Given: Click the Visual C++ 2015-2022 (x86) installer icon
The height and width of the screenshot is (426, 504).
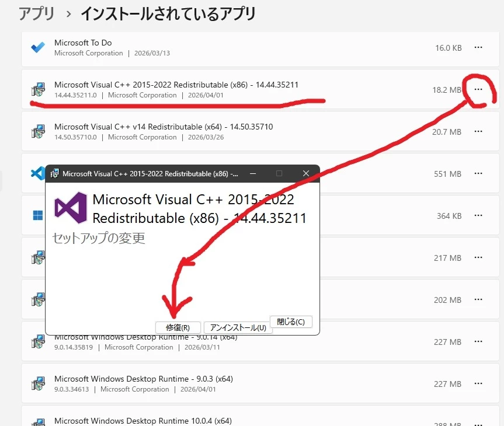Looking at the screenshot, I should (x=38, y=90).
